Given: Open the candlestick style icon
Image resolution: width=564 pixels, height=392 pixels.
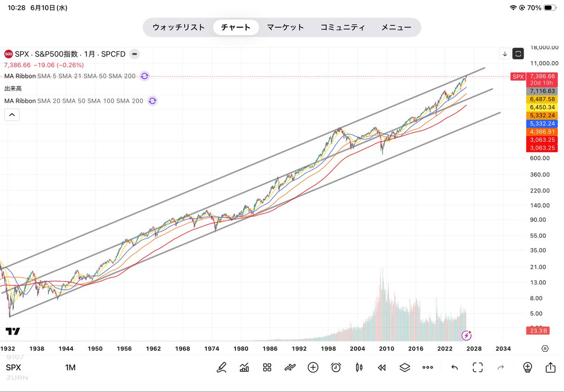Looking at the screenshot, I should coord(359,368).
